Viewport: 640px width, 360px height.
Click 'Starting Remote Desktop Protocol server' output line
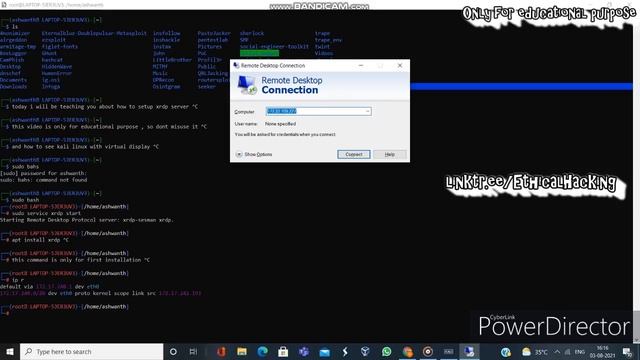coord(87,220)
